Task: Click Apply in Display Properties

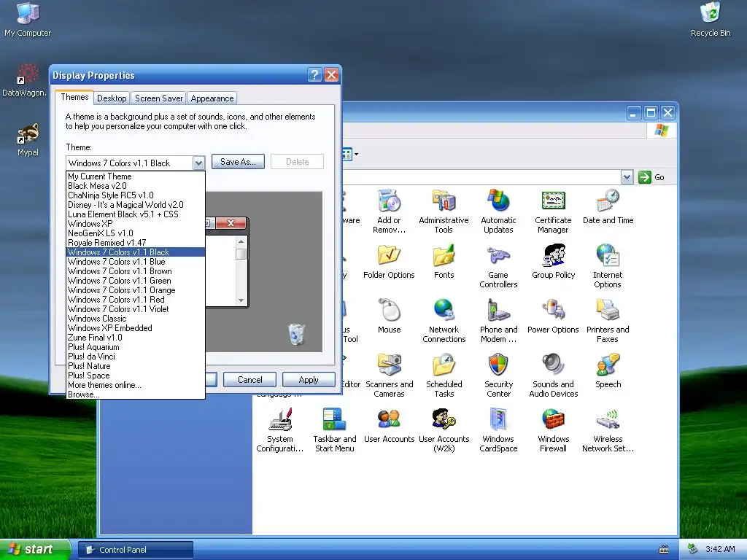Action: (309, 379)
